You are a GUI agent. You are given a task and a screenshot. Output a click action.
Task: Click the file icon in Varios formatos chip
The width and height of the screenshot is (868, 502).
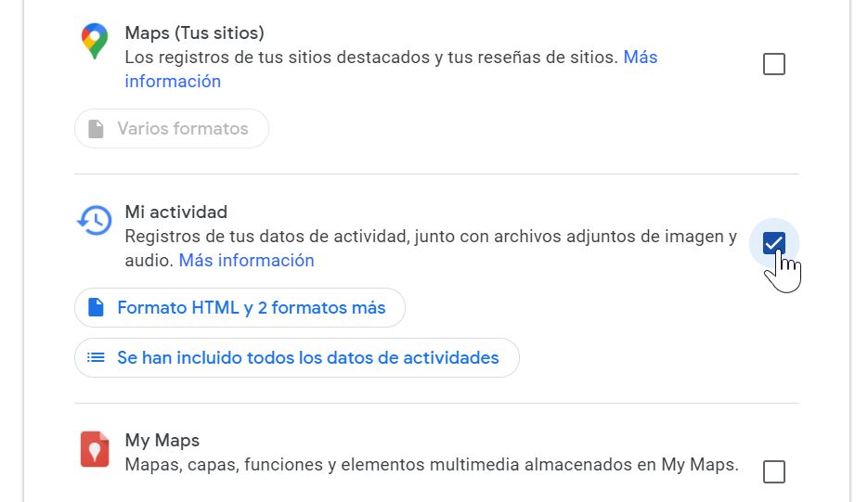point(96,129)
